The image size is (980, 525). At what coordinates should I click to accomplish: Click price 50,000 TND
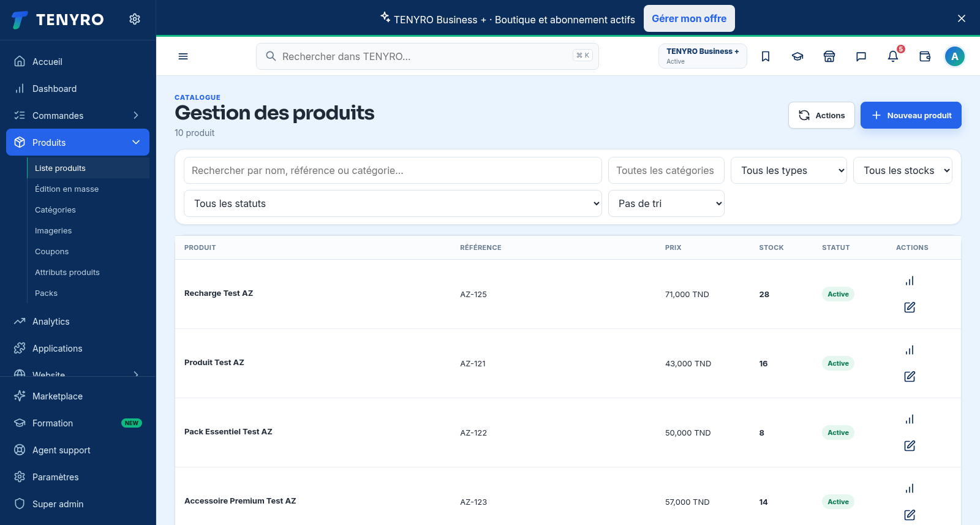click(x=688, y=432)
